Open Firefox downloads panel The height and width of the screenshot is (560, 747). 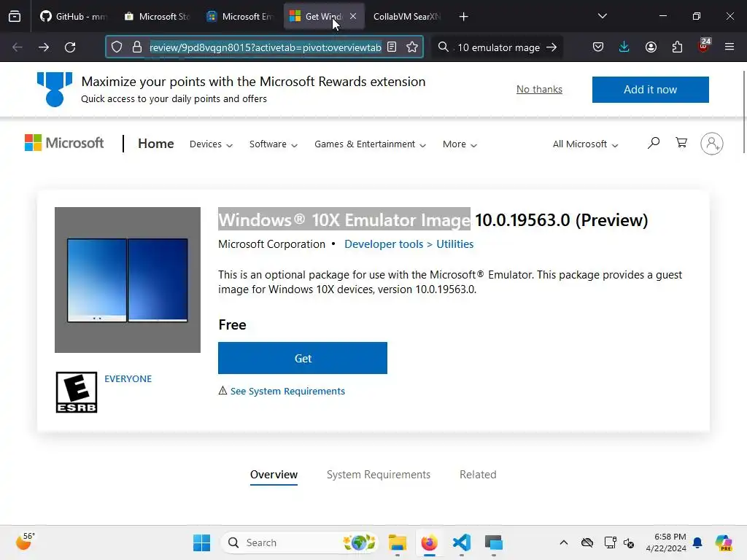(x=624, y=47)
